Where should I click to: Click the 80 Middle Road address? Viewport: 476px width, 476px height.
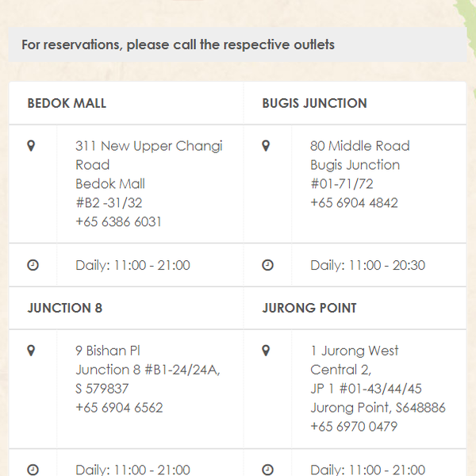point(359,146)
